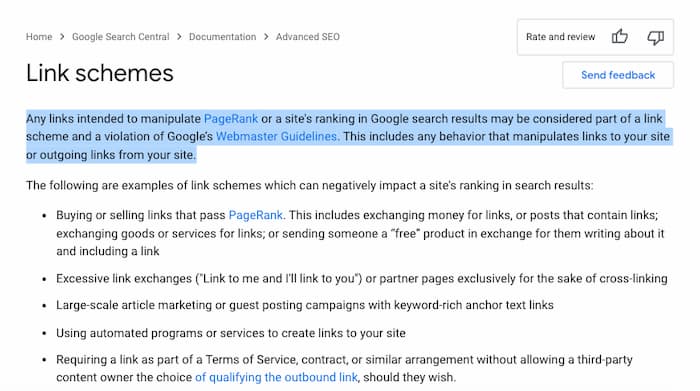Open the Advanced SEO breadcrumb link
This screenshot has width=700, height=391.
pyautogui.click(x=308, y=37)
